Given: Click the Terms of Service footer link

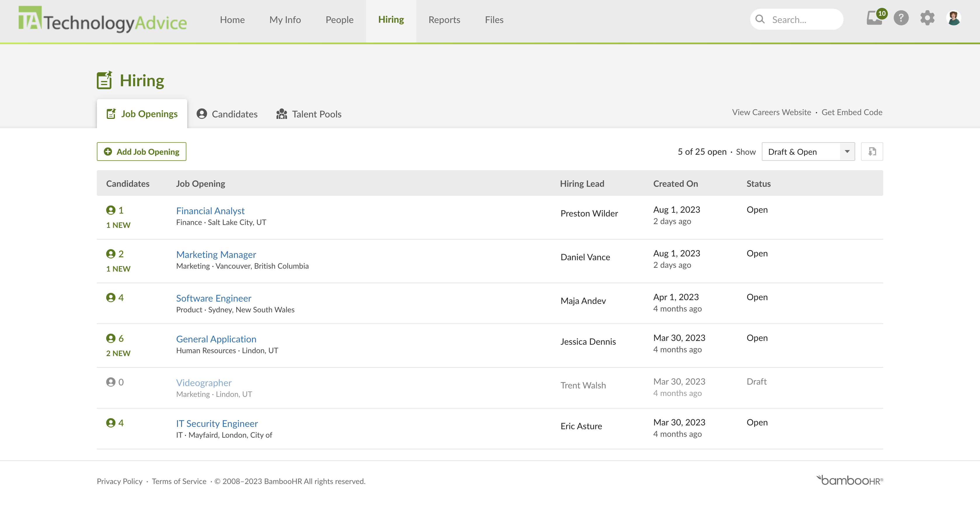Looking at the screenshot, I should point(179,481).
